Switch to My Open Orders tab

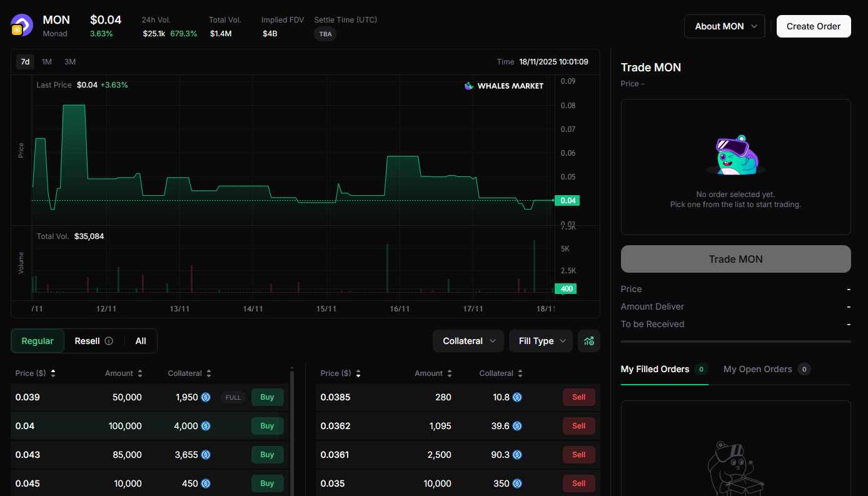click(x=759, y=369)
